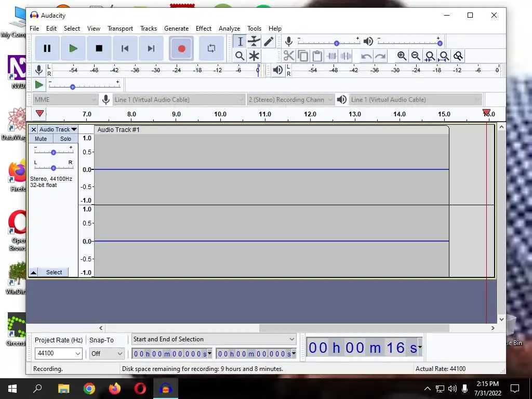532x399 pixels.
Task: Open the MME audio host dropdown
Action: click(65, 99)
